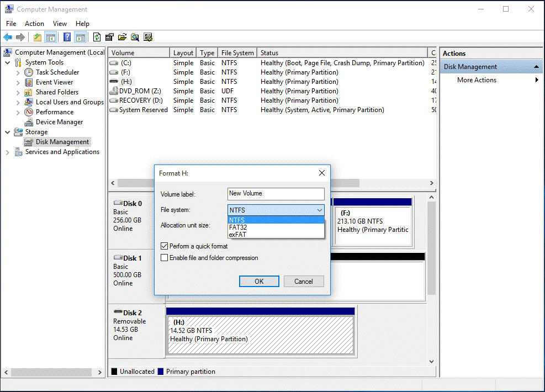This screenshot has height=392, width=545.
Task: Click the Volume label text field
Action: [276, 194]
